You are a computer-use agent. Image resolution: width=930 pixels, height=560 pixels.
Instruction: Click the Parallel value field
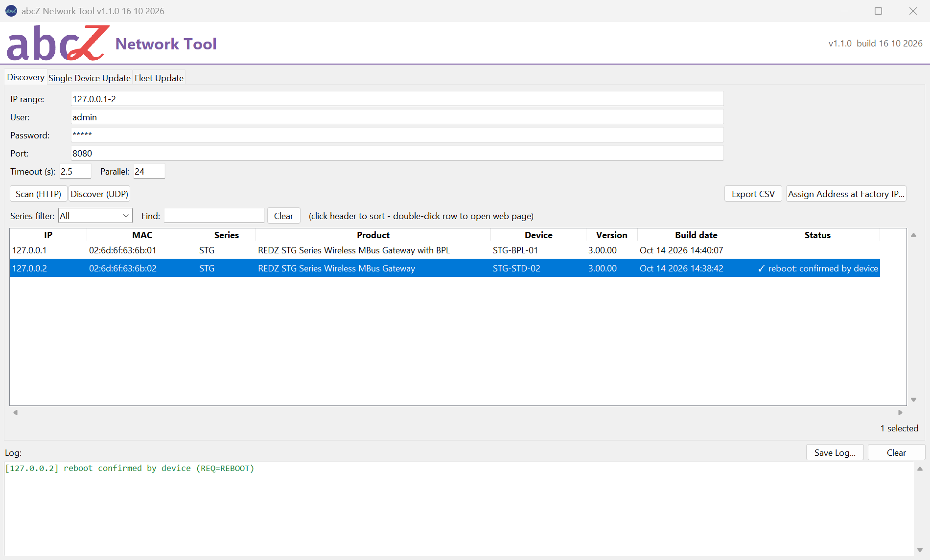(149, 171)
